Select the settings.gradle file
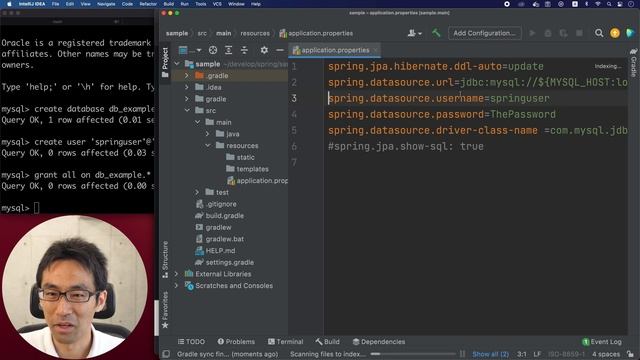The height and width of the screenshot is (360, 640). pos(224,262)
